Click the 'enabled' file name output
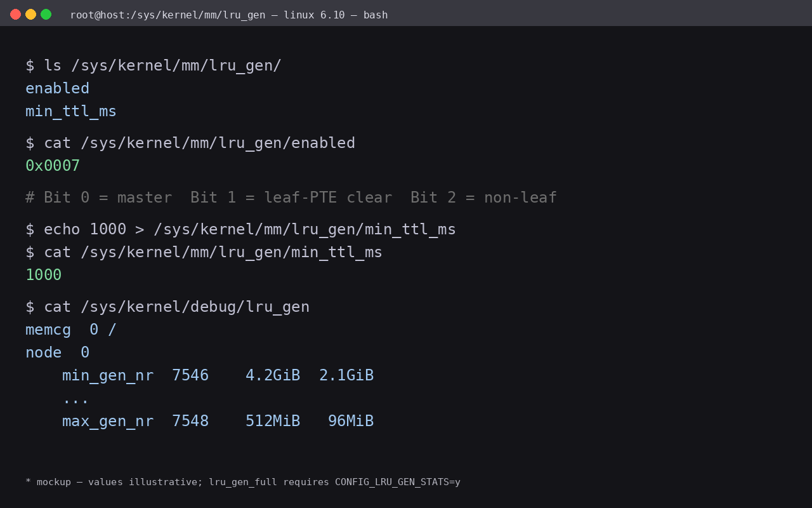The image size is (812, 508). click(57, 88)
